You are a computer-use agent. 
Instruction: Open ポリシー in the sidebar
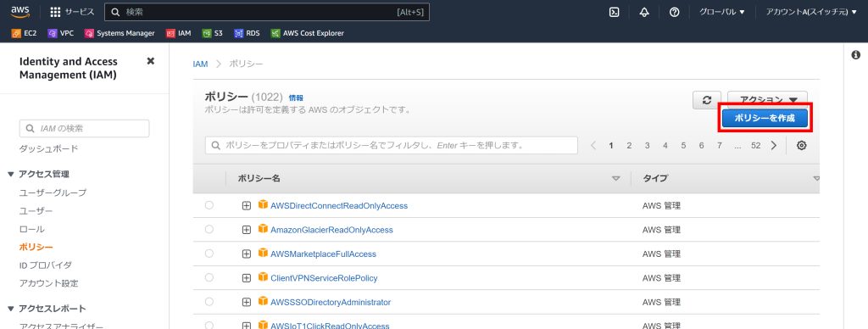point(36,247)
